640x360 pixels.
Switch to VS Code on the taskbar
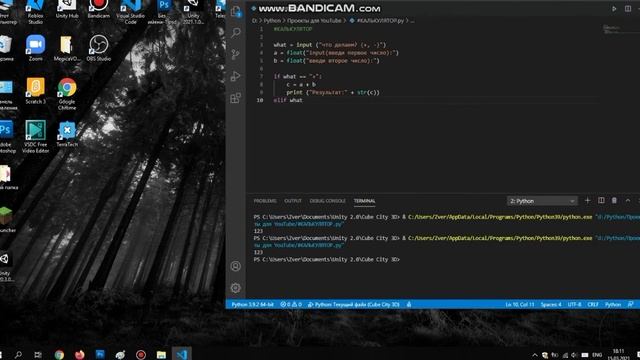click(182, 354)
